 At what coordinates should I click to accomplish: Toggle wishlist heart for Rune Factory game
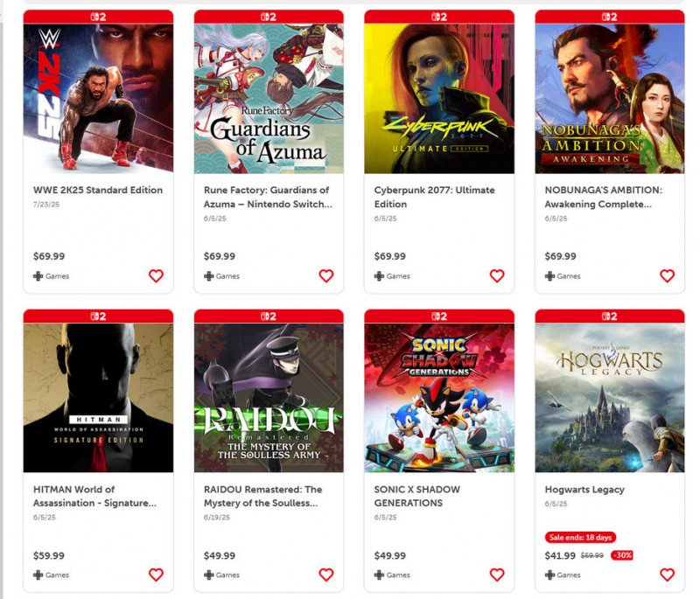(326, 276)
